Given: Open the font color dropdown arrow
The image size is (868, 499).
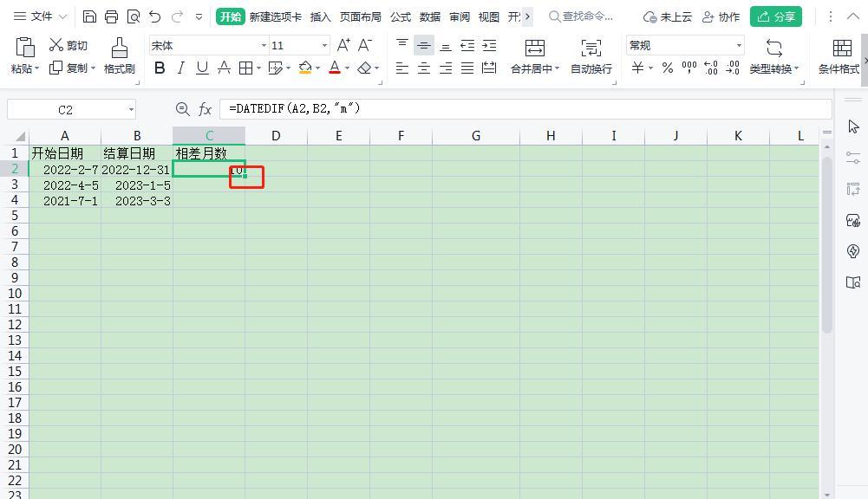Looking at the screenshot, I should pyautogui.click(x=347, y=68).
